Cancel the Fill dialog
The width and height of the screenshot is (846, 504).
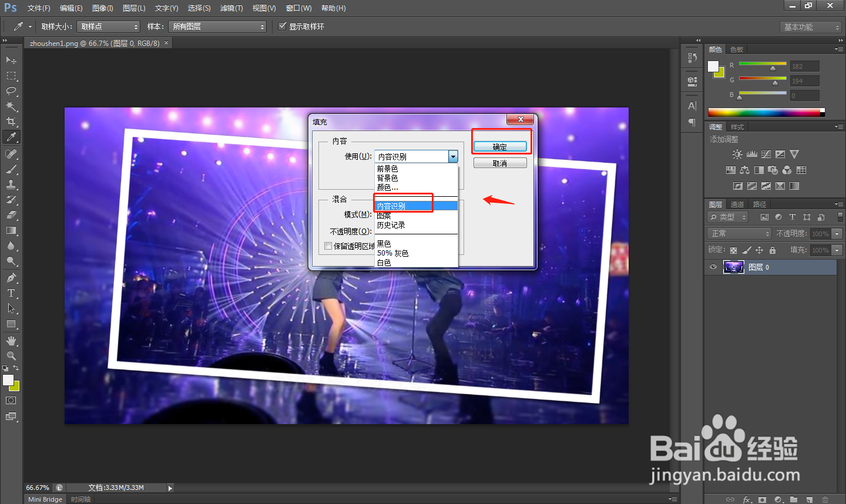point(500,163)
